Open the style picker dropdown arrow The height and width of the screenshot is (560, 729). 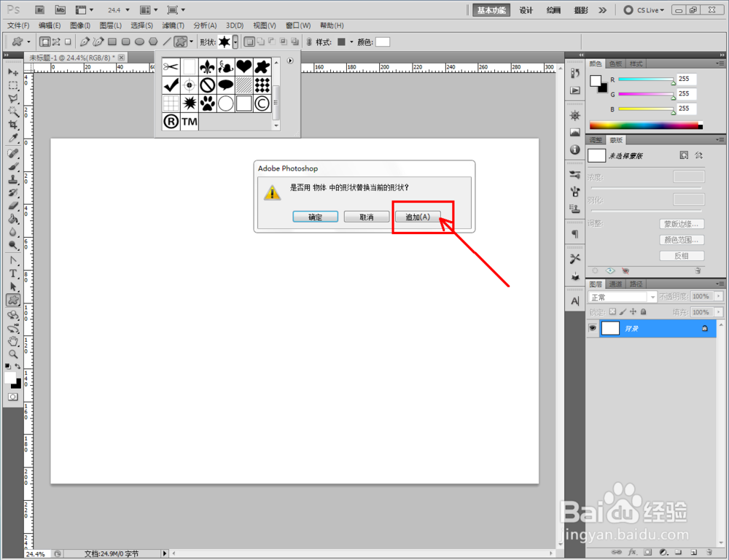351,42
